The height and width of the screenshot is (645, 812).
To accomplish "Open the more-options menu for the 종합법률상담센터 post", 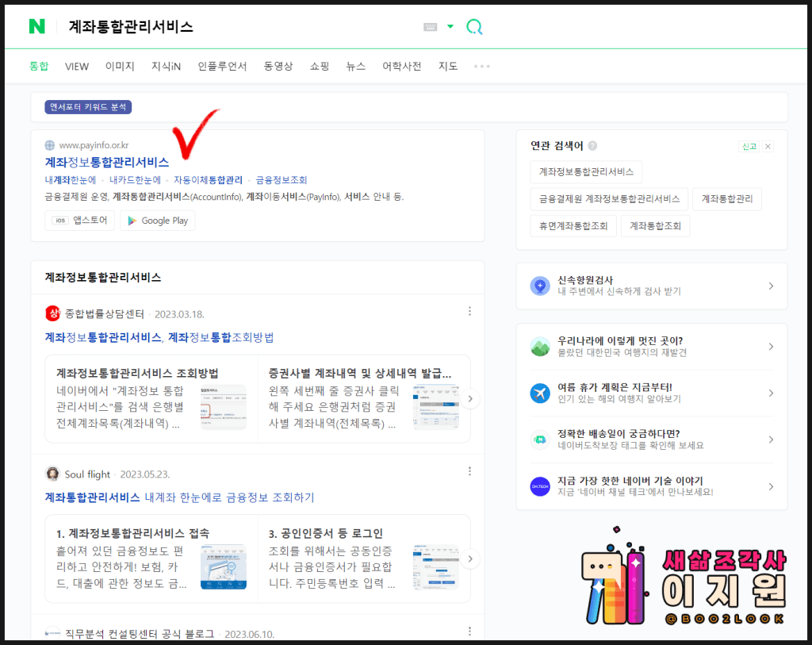I will [x=469, y=312].
